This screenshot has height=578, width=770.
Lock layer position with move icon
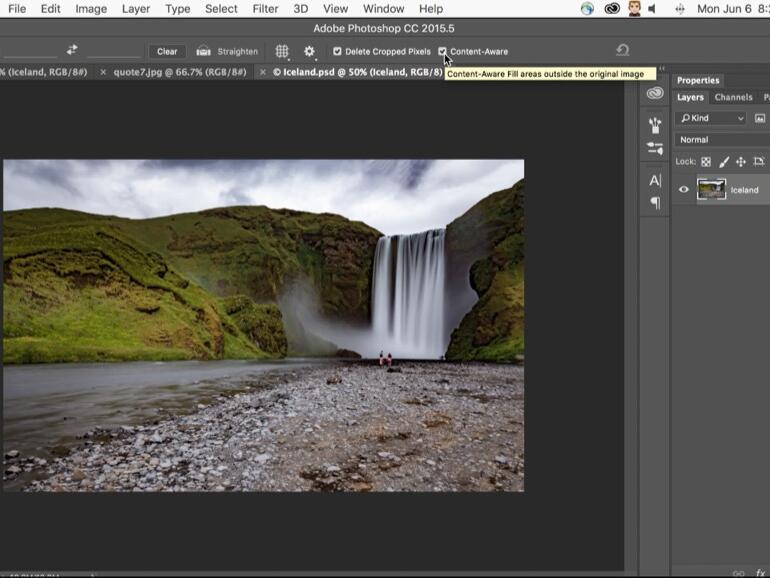(741, 161)
